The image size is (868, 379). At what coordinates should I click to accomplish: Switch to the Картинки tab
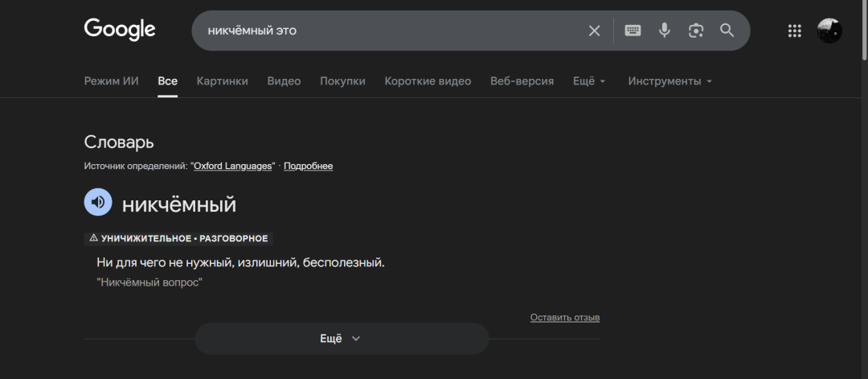click(x=222, y=81)
